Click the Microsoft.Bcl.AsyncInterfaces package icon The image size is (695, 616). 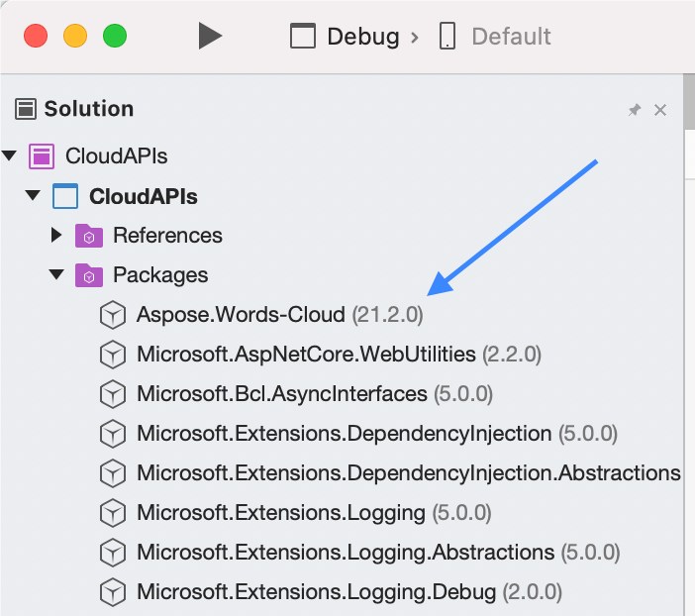113,393
